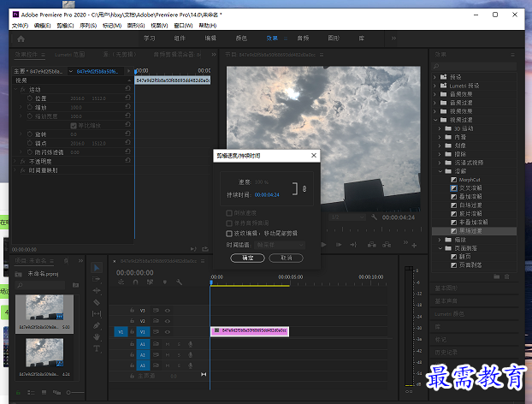Reset the Position parameter
This screenshot has height=404, width=532.
[127, 98]
